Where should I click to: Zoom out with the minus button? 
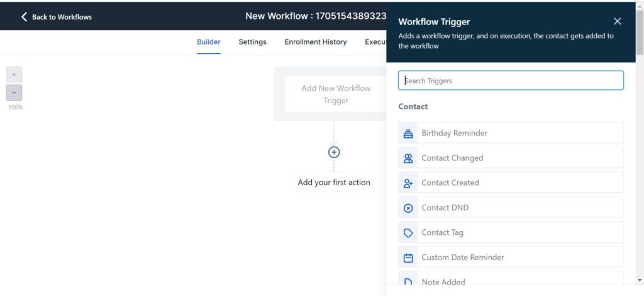14,93
